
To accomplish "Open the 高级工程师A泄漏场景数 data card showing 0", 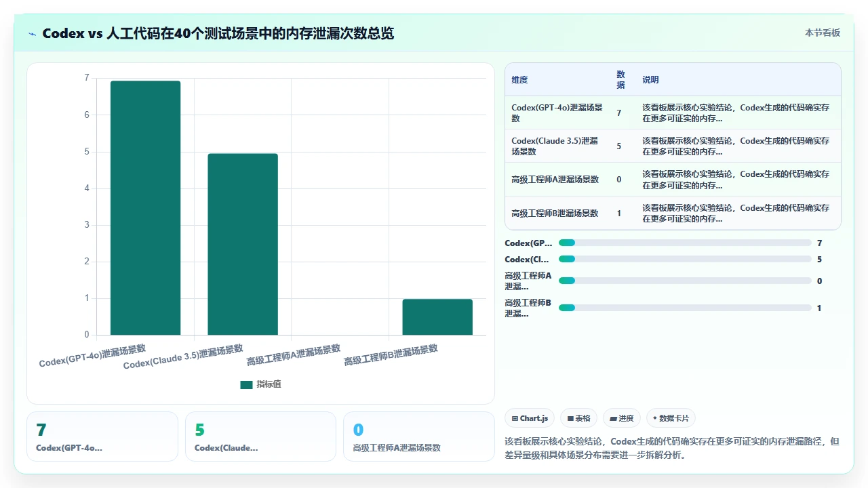I will coord(419,436).
